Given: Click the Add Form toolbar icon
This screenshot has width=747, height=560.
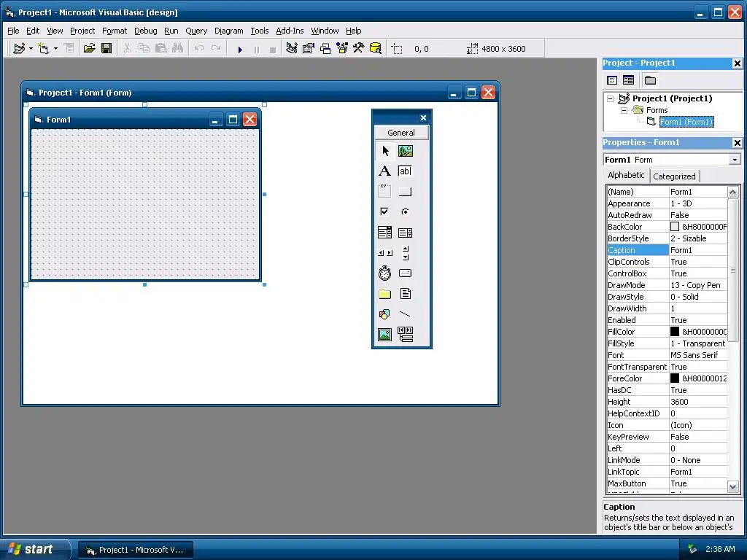Looking at the screenshot, I should 43,49.
